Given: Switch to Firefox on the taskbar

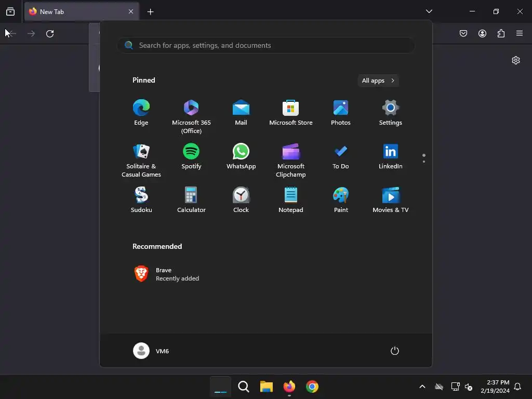Looking at the screenshot, I should [x=289, y=387].
